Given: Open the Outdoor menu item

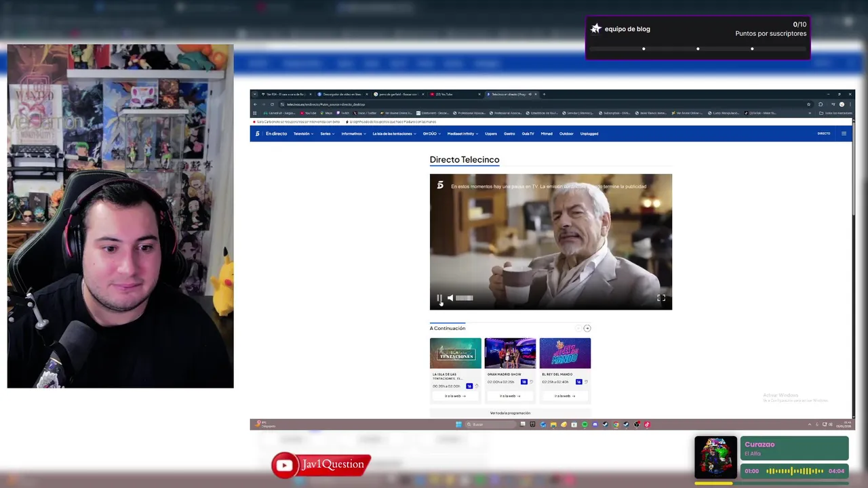Looking at the screenshot, I should [566, 134].
